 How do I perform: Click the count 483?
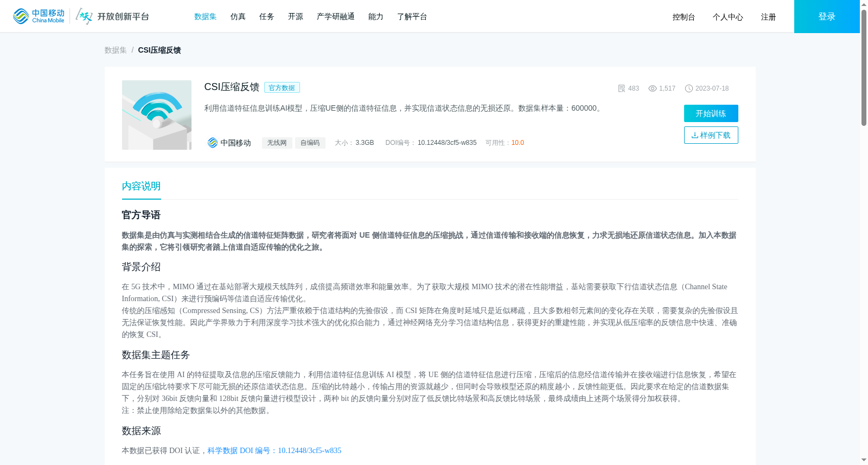tap(634, 88)
